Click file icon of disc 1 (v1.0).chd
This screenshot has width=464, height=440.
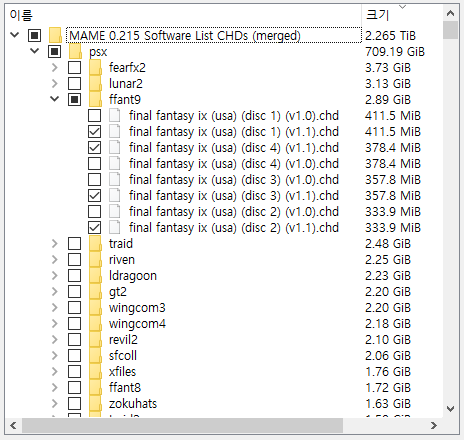click(x=115, y=115)
